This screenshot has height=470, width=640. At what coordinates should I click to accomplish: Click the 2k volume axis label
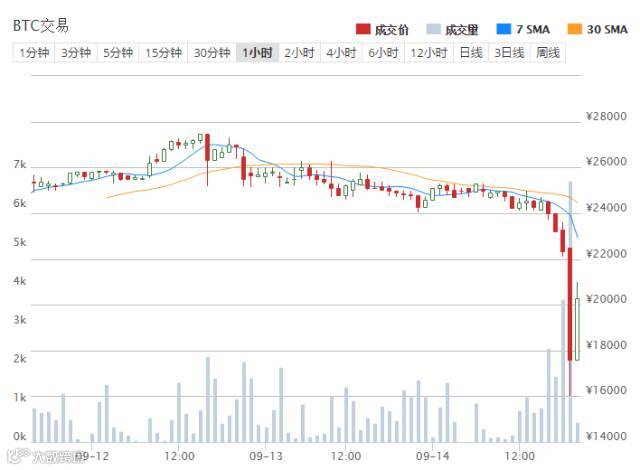tap(20, 359)
